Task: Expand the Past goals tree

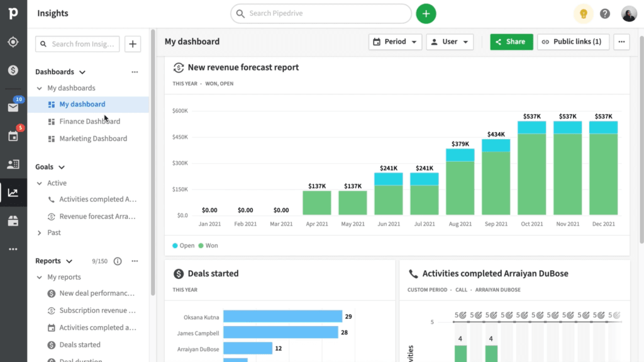Action: pos(40,233)
